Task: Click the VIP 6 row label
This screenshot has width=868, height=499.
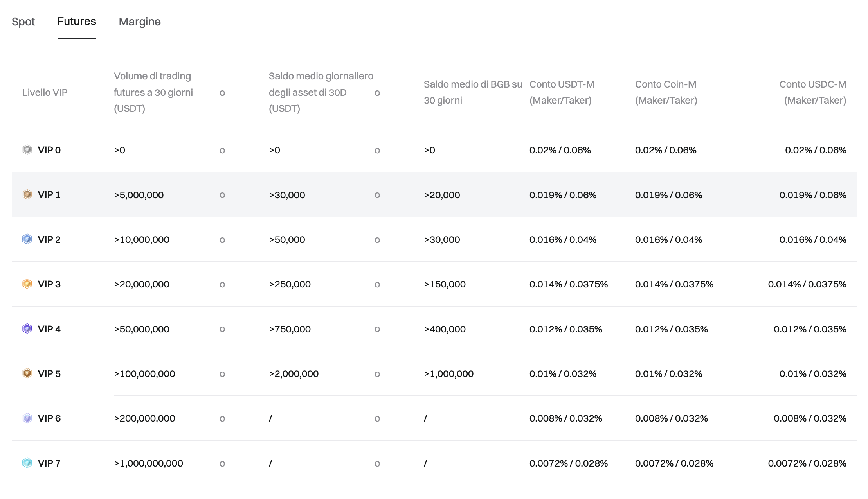Action: pos(49,418)
